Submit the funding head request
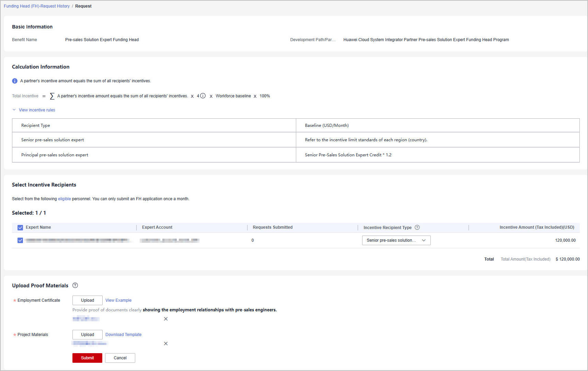588x371 pixels. coord(87,358)
